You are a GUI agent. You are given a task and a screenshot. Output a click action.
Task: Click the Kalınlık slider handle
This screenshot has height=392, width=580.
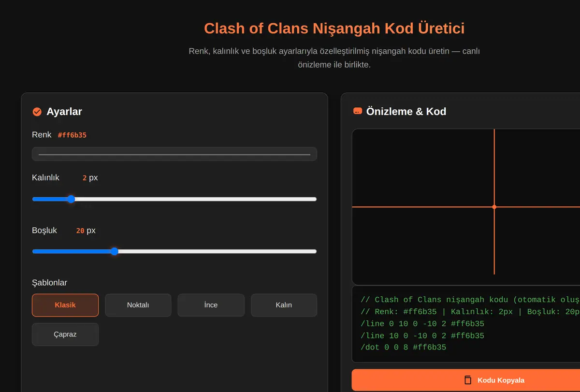click(x=71, y=199)
